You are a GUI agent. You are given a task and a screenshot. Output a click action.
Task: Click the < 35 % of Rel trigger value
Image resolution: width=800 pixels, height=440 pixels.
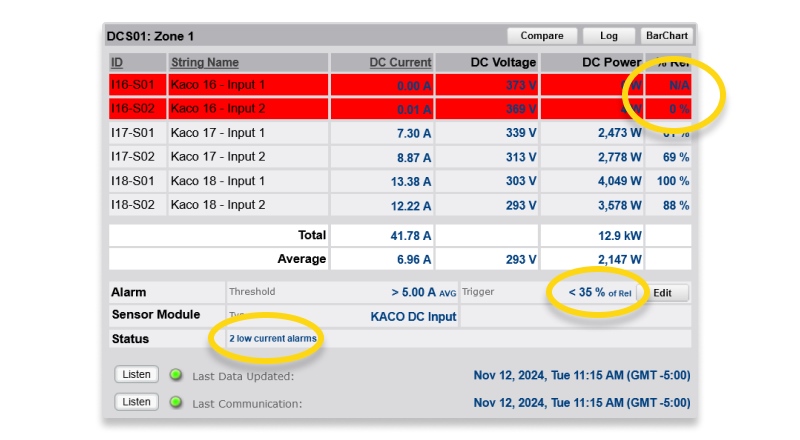tap(599, 292)
